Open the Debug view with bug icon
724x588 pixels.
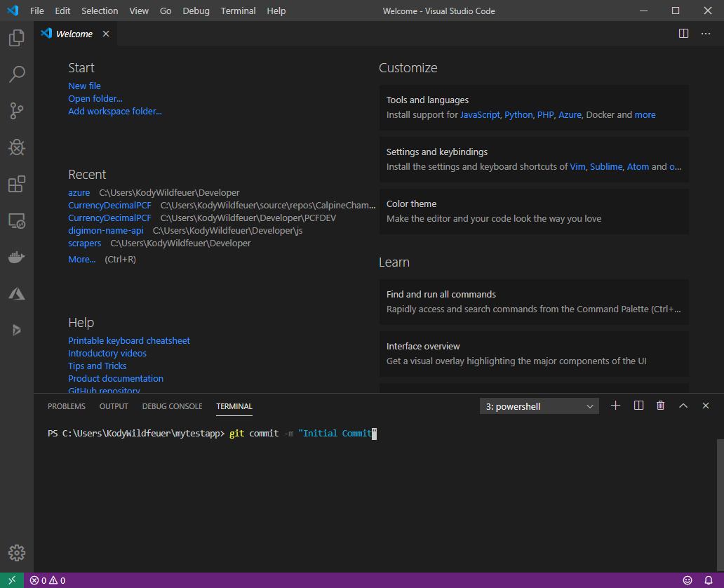coord(17,147)
